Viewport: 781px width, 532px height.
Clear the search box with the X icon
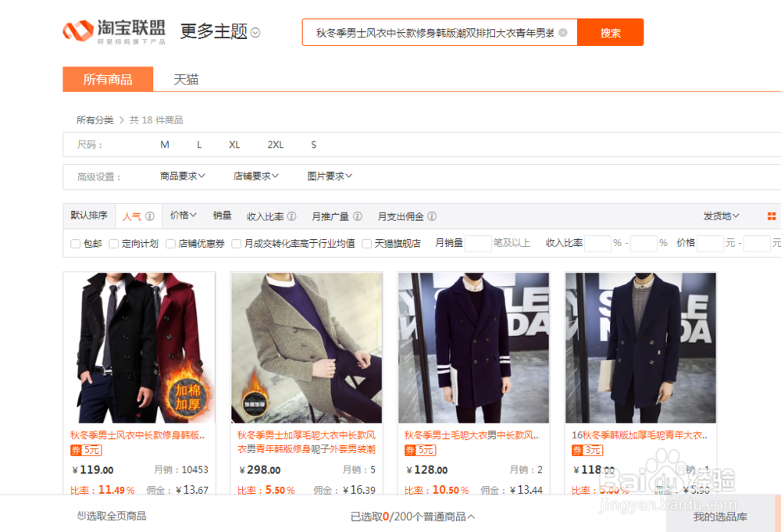tap(563, 32)
